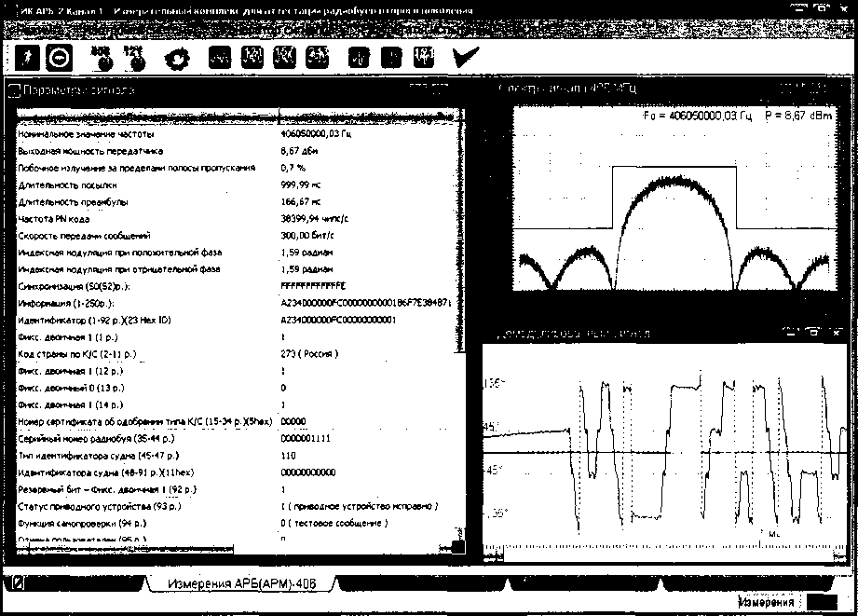Select the Код страны по К/С row

[140, 354]
